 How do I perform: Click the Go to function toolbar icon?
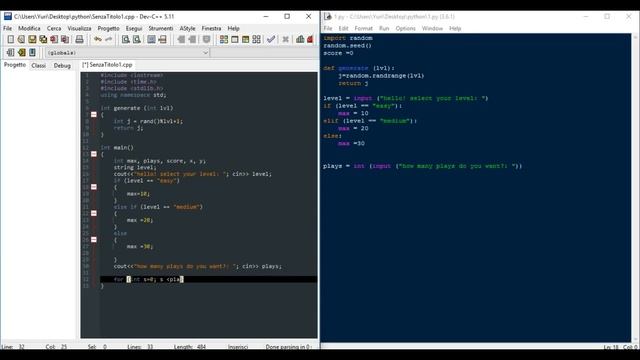coord(151,39)
